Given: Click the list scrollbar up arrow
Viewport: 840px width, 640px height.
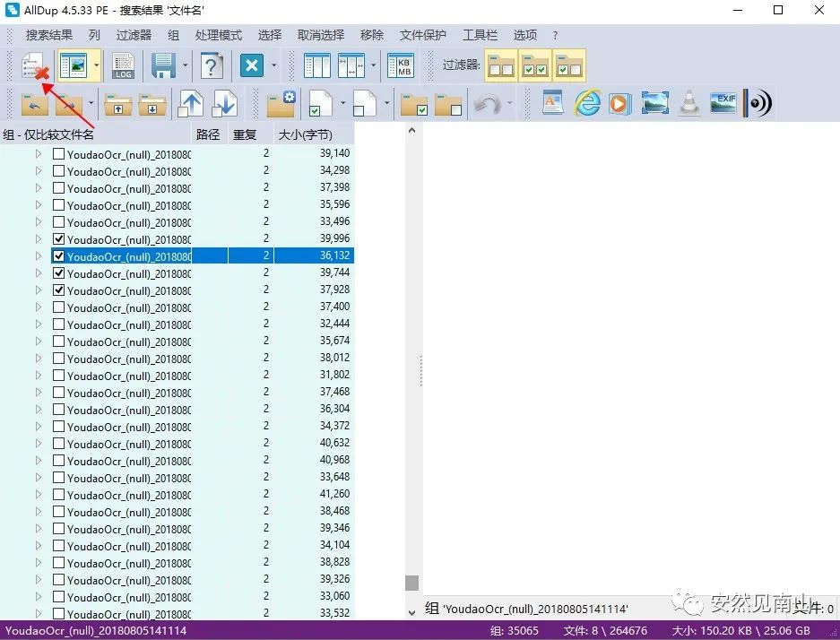Looking at the screenshot, I should click(411, 130).
